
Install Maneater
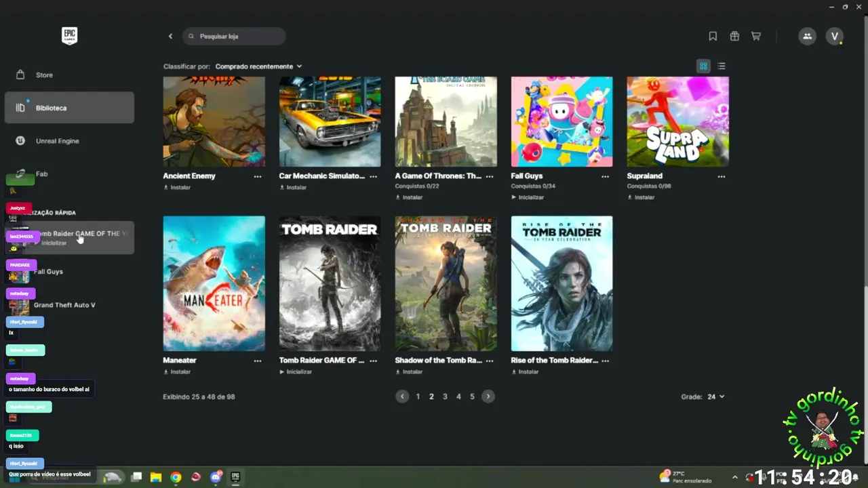pyautogui.click(x=177, y=371)
